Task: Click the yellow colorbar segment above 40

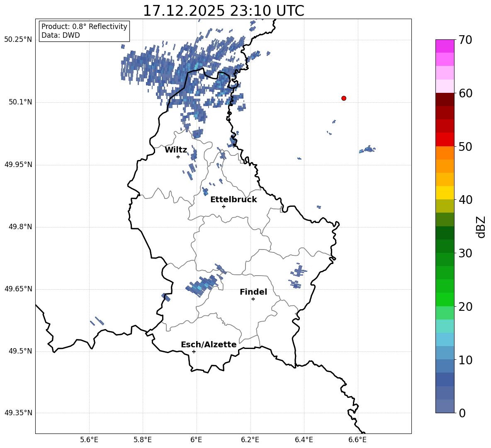Action: click(x=445, y=193)
